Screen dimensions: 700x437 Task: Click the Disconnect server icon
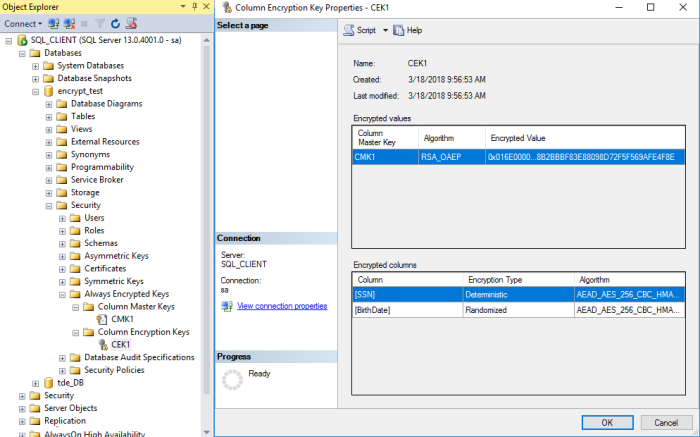pos(68,23)
